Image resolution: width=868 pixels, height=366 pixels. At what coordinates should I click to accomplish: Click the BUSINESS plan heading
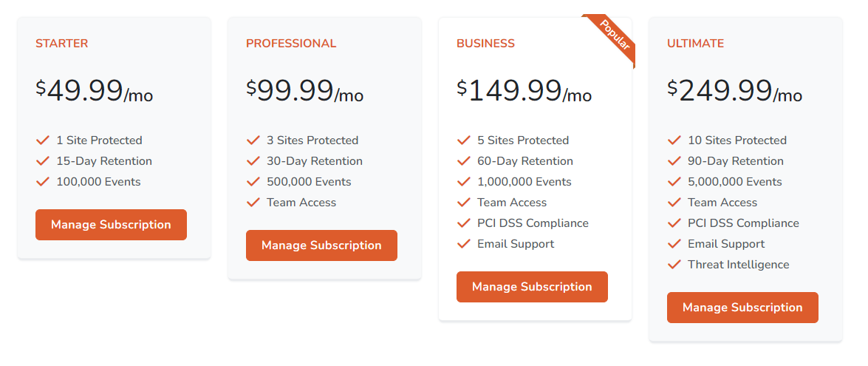click(485, 44)
